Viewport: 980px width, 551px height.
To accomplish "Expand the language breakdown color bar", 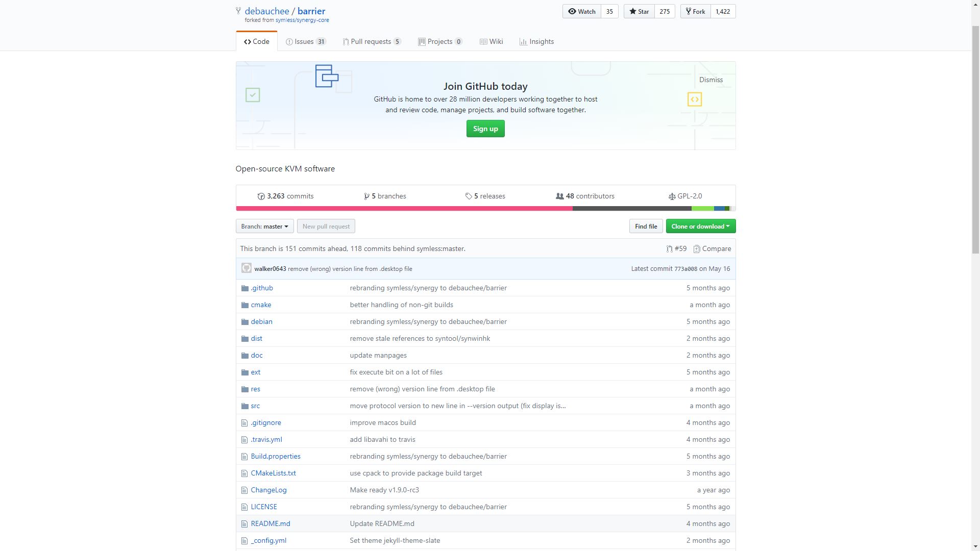I will click(x=485, y=208).
